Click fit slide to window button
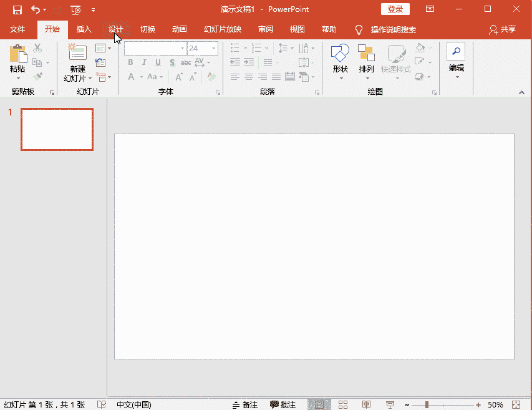This screenshot has width=532, height=410. (516, 404)
